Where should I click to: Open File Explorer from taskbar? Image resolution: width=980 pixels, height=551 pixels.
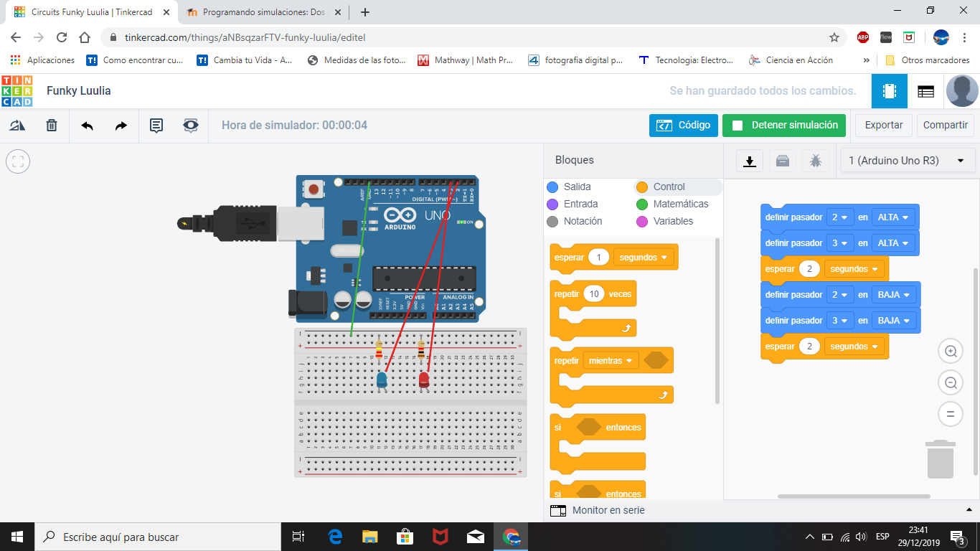(x=369, y=537)
